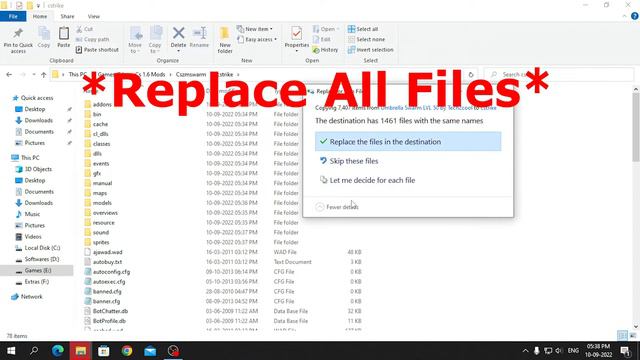Select the autoexec.cfg file
Viewport: 640px width, 360px height.
coord(109,282)
